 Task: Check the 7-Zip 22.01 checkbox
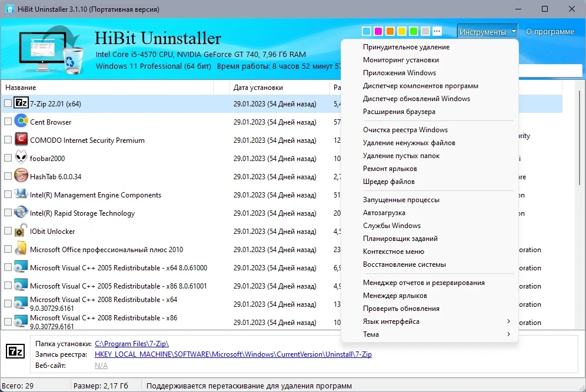8,103
